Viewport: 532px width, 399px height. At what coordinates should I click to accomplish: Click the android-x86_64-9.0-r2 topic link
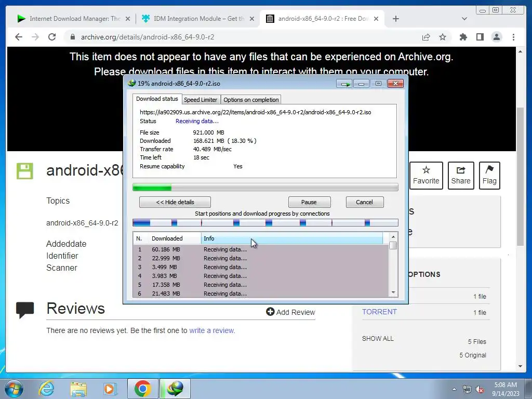point(82,223)
